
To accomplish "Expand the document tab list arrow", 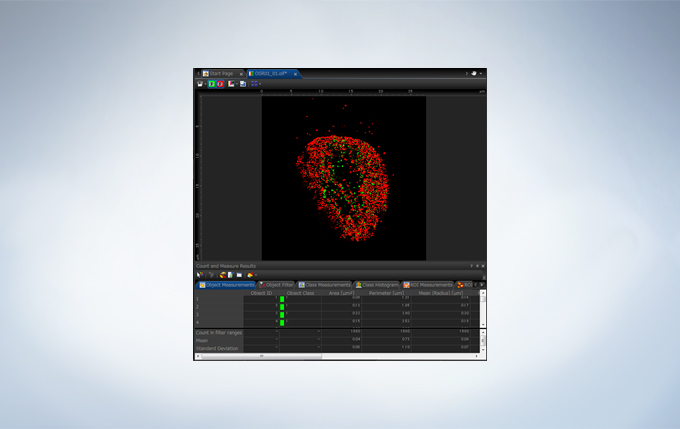I will click(x=466, y=73).
